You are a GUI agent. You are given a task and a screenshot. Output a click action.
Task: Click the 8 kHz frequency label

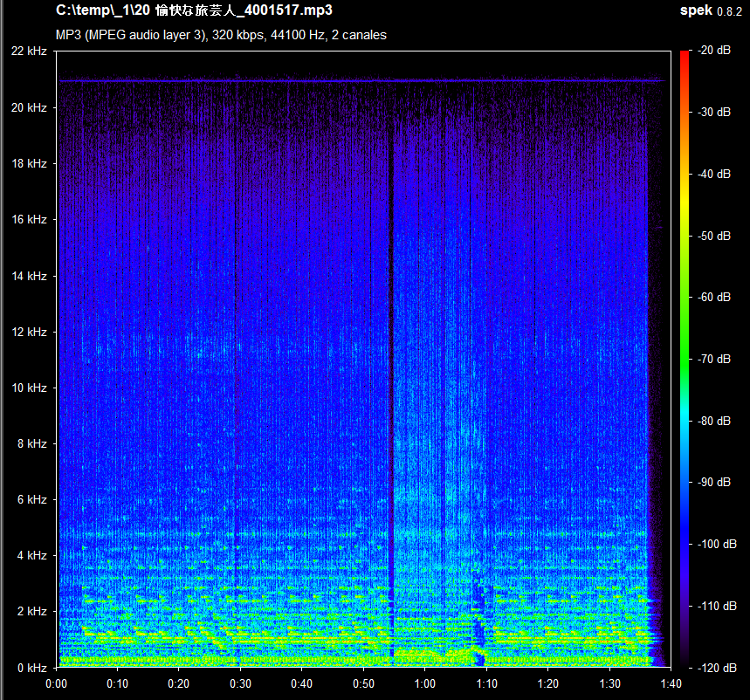click(32, 443)
